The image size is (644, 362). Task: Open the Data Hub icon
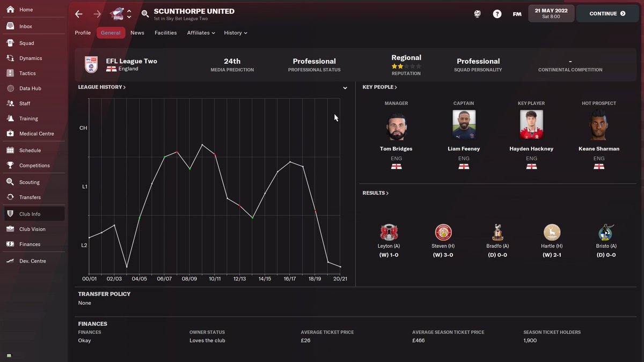10,88
